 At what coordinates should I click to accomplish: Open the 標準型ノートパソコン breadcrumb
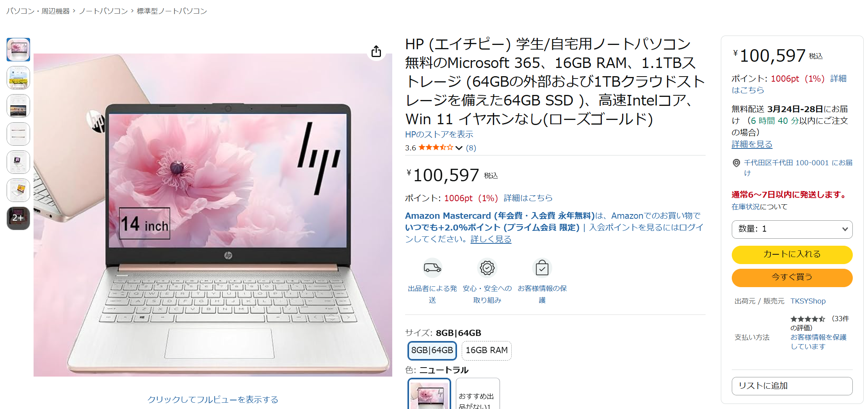pos(172,11)
